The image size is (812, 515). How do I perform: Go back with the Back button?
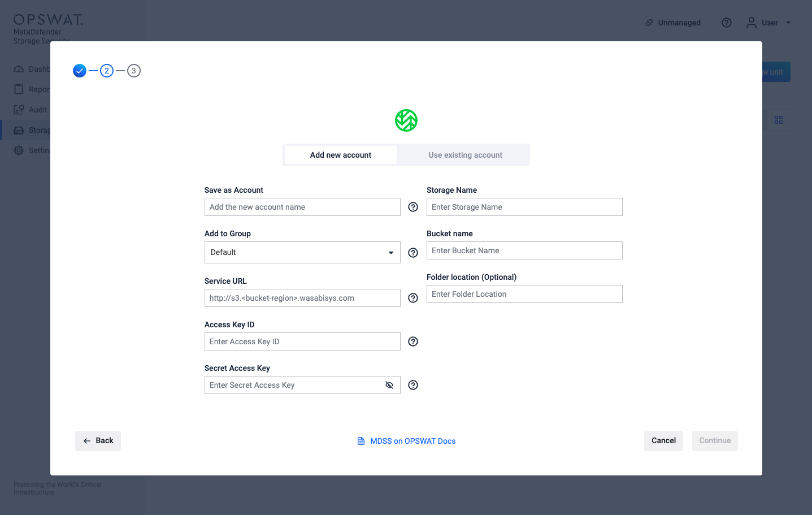(98, 441)
